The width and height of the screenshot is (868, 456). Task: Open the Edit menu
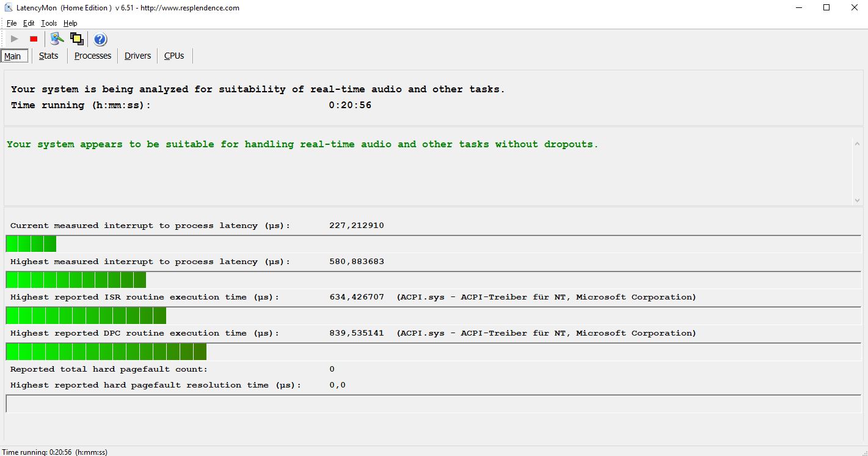coord(29,23)
